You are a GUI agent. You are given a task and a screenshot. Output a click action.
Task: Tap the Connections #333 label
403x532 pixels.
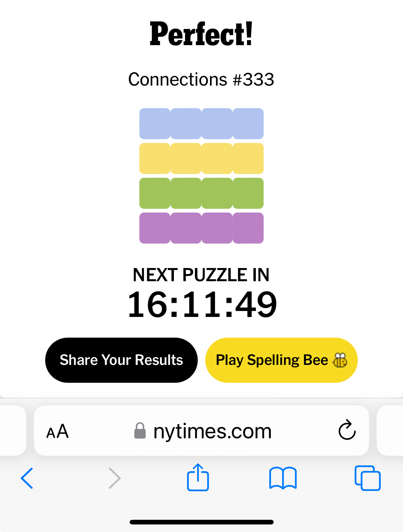201,79
